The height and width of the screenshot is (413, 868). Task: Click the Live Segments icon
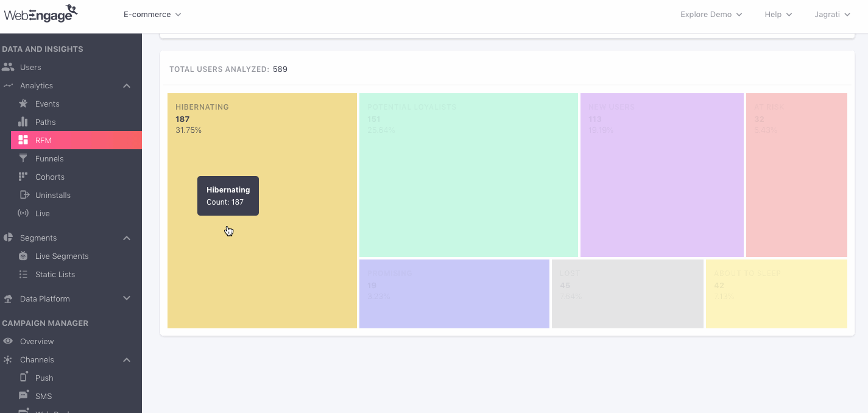coord(23,256)
